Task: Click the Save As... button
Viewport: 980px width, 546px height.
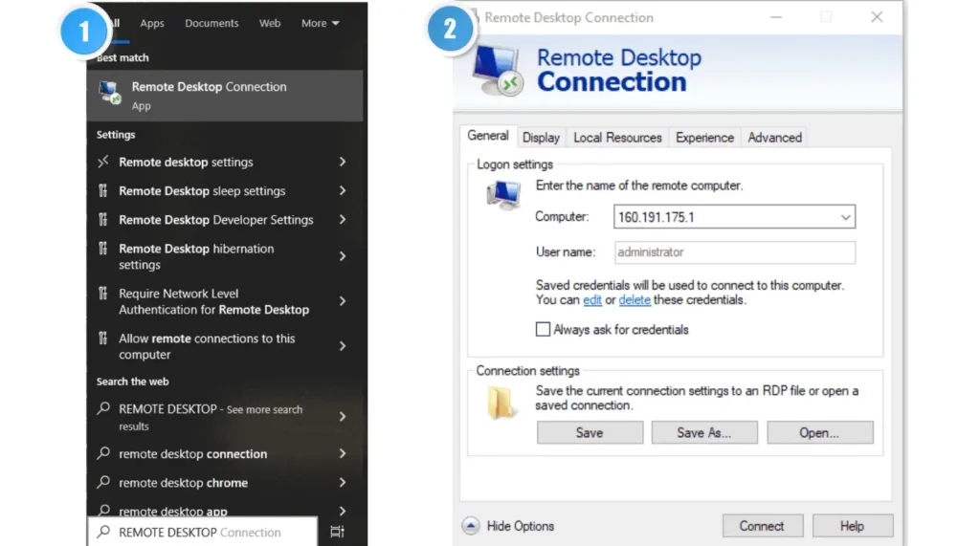Action: pyautogui.click(x=704, y=432)
